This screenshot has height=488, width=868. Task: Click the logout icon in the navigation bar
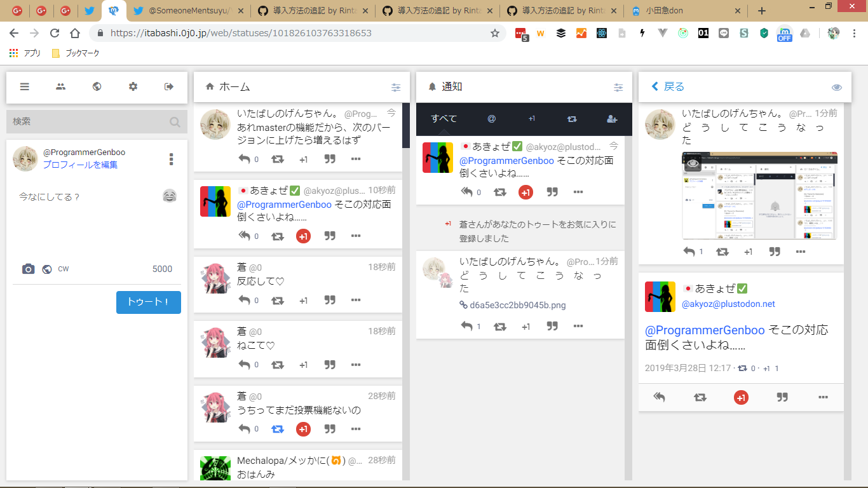[x=169, y=87]
